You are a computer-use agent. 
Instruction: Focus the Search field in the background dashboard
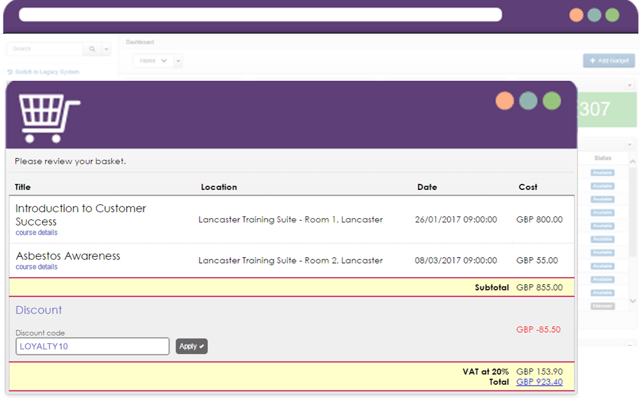tap(45, 49)
